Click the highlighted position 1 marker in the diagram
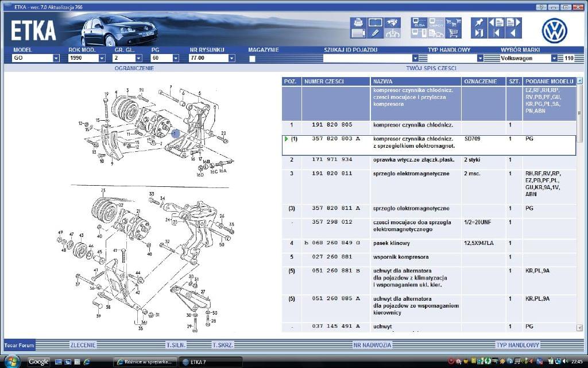The height and width of the screenshot is (368, 588). click(x=175, y=133)
